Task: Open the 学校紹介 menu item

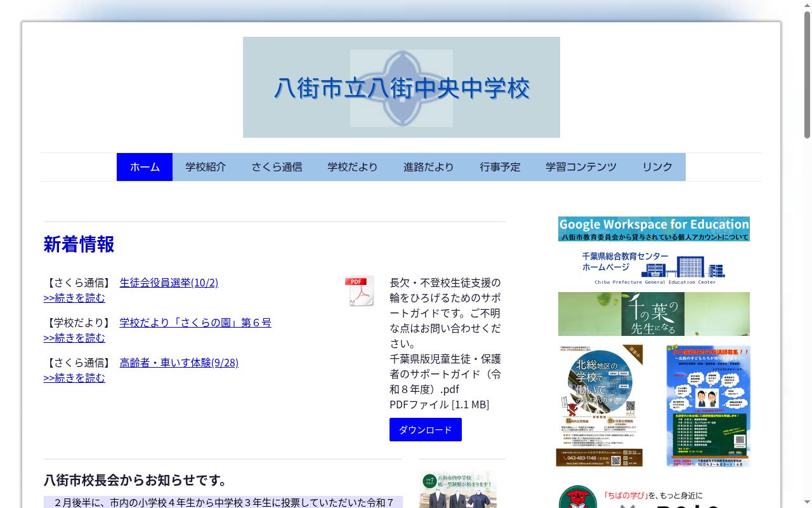Action: (x=206, y=167)
